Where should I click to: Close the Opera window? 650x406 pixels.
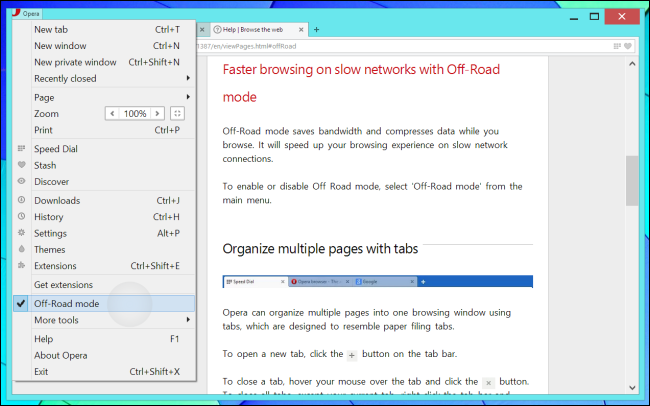[x=621, y=17]
